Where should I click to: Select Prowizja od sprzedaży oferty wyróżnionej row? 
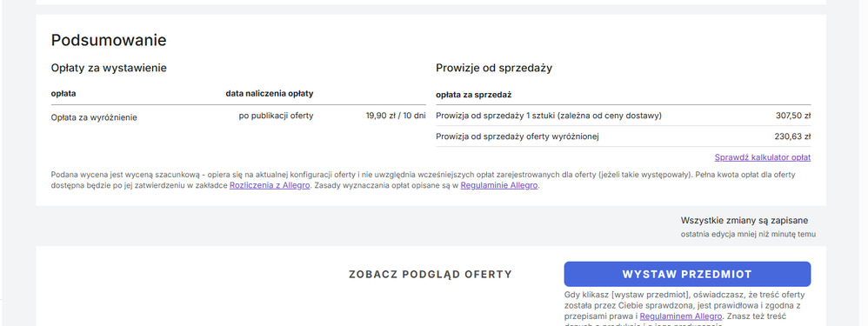(624, 136)
